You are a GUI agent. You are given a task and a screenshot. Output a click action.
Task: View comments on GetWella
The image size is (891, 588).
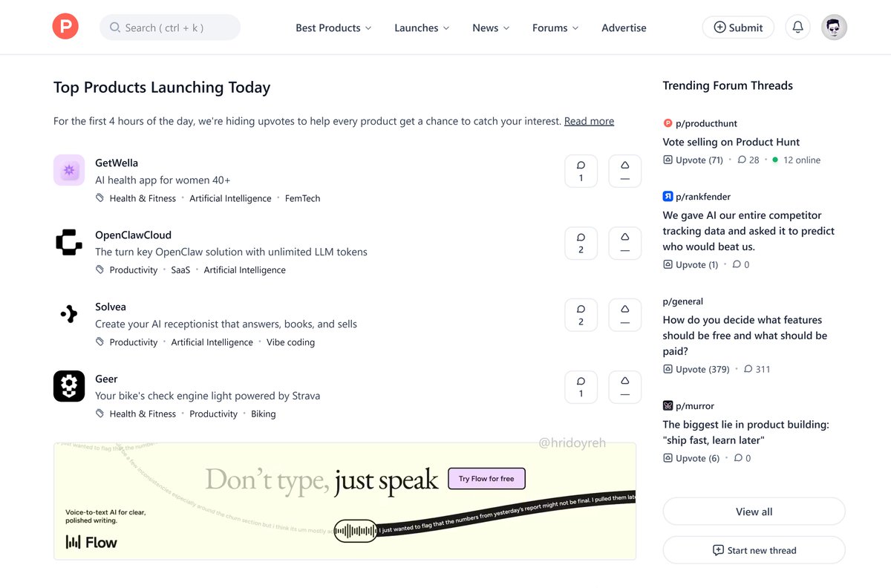(581, 171)
